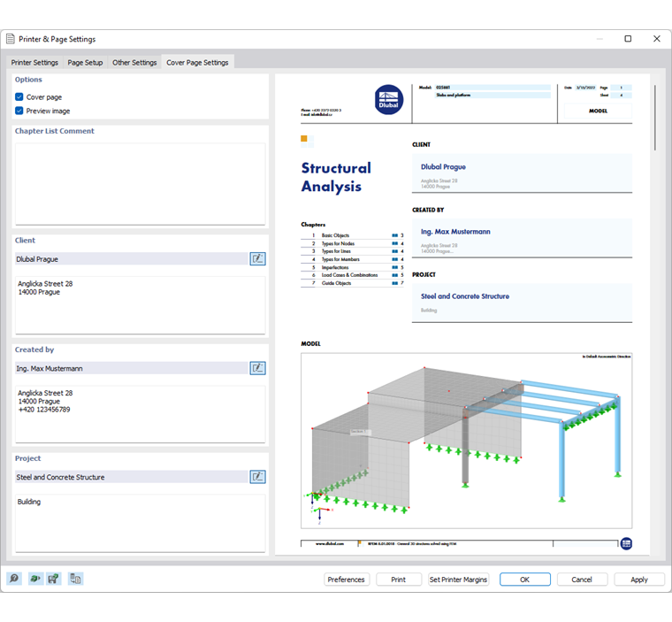Image resolution: width=672 pixels, height=622 pixels.
Task: Click the 'Ing. Max Mustermann' name field
Action: 132,368
